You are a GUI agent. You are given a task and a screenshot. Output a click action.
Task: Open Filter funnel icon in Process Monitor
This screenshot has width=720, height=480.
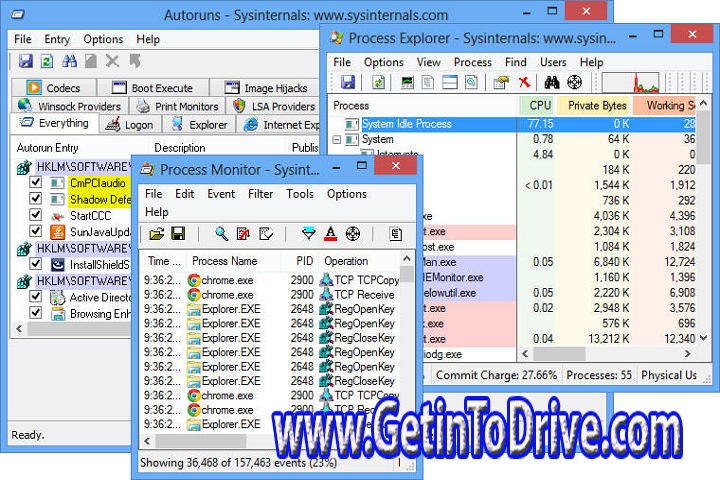pyautogui.click(x=309, y=234)
